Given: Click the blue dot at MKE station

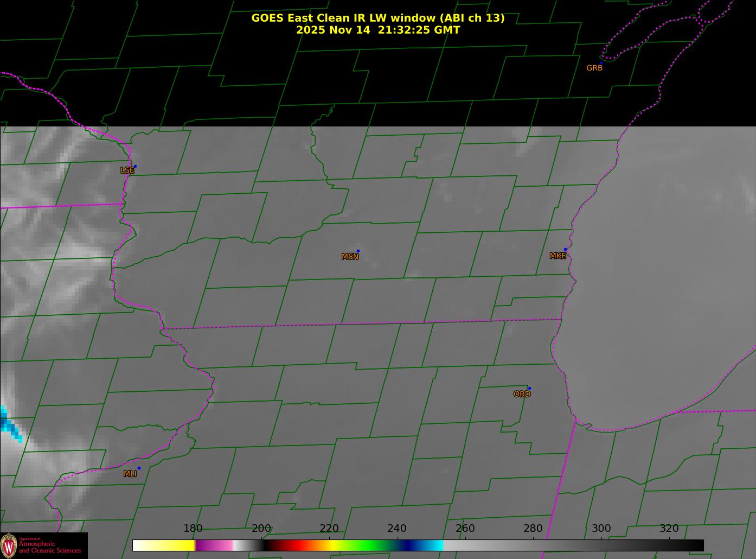Looking at the screenshot, I should click(x=565, y=250).
